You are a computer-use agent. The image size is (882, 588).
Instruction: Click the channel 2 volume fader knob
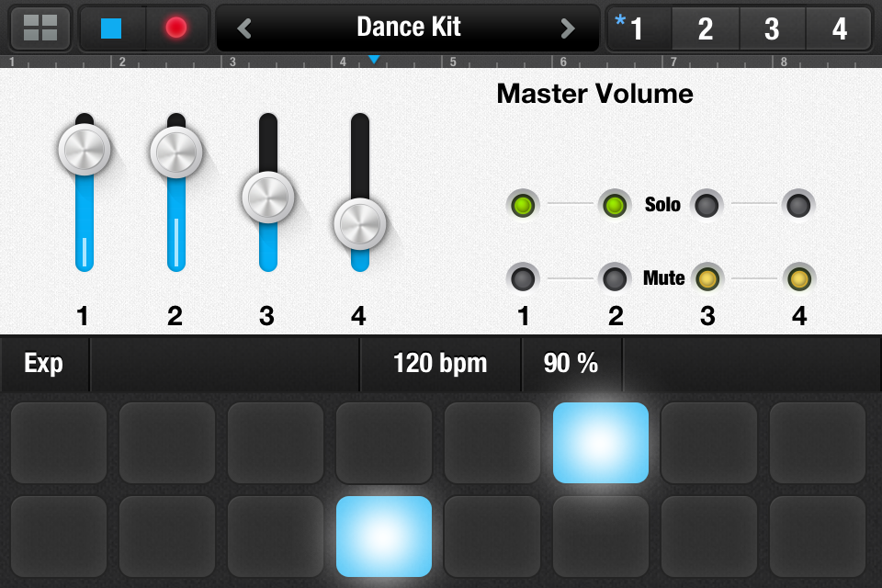click(176, 153)
